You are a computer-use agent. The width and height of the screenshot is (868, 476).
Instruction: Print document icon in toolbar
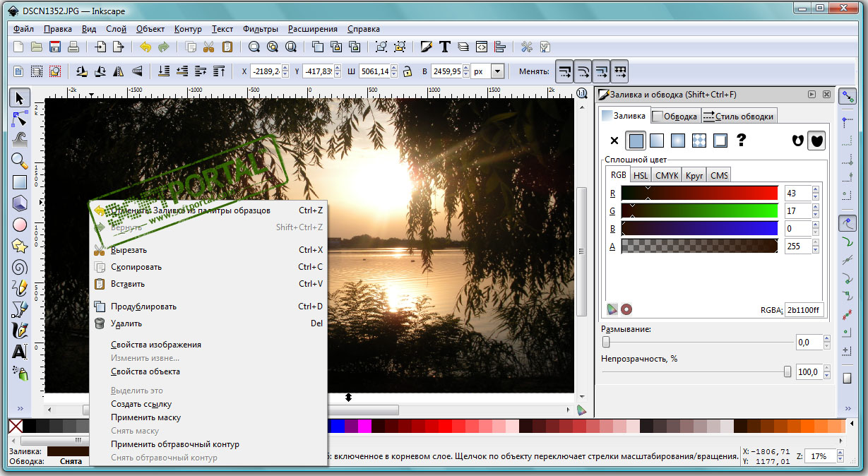pyautogui.click(x=73, y=47)
